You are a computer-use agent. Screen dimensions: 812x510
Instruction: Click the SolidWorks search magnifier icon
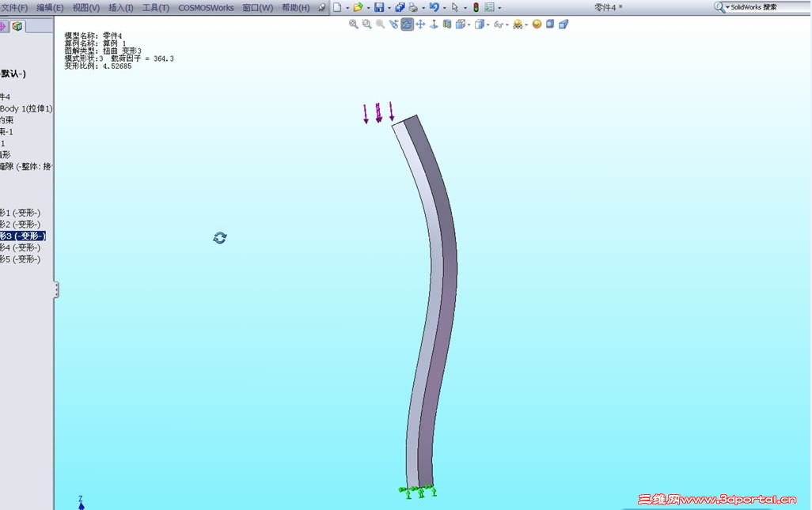(719, 7)
